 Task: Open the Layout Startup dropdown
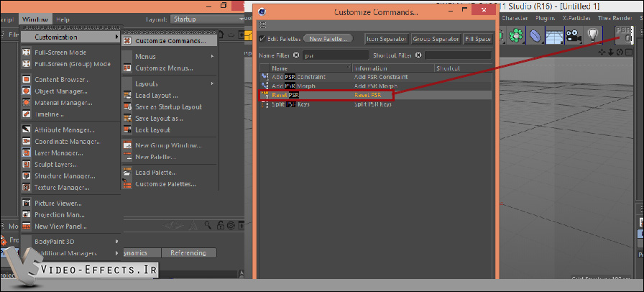tap(208, 19)
